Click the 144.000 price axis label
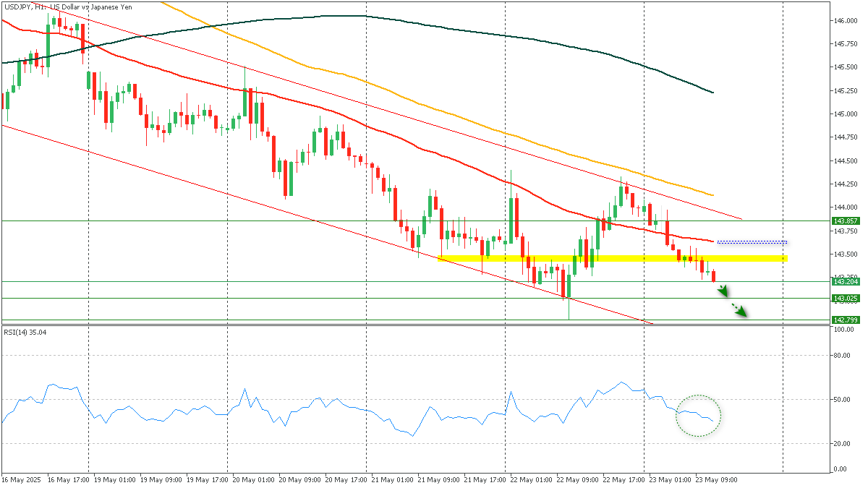This screenshot has width=868, height=488. point(846,207)
